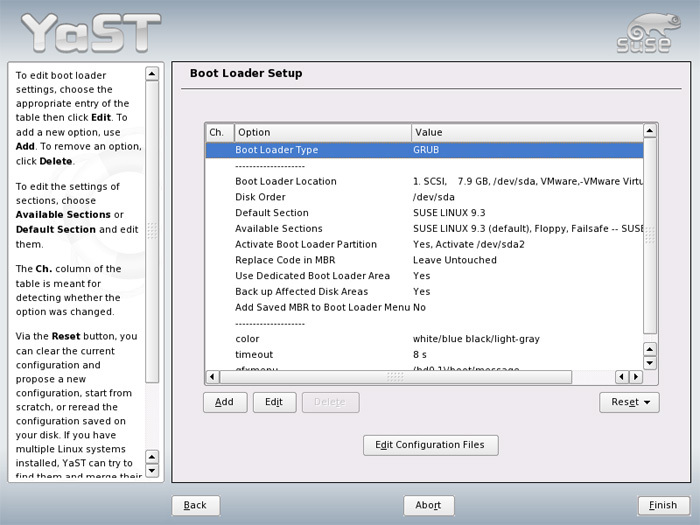Click the Ch. column header
This screenshot has height=525, width=700.
(220, 133)
